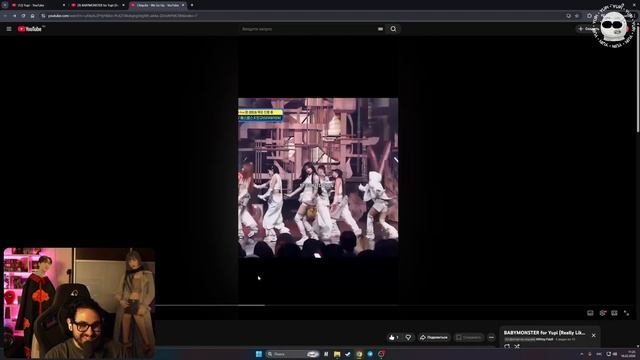Open the tab search dropdown at top-left corner

(x=5, y=5)
